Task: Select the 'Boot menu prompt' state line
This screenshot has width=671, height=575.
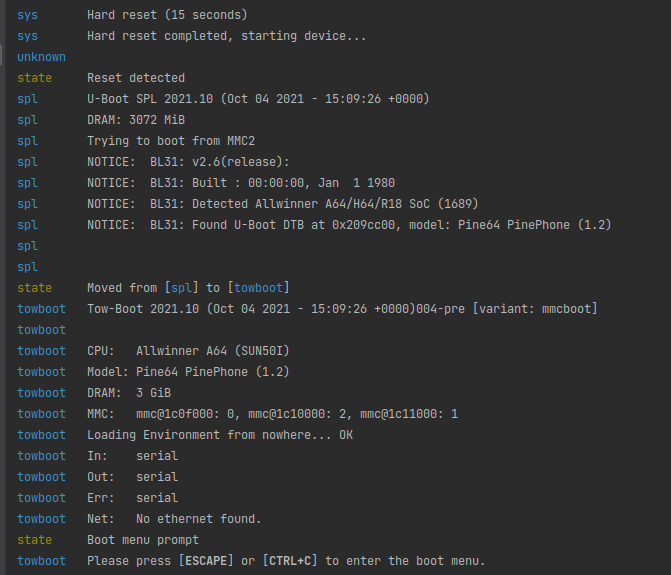Action: coord(143,540)
